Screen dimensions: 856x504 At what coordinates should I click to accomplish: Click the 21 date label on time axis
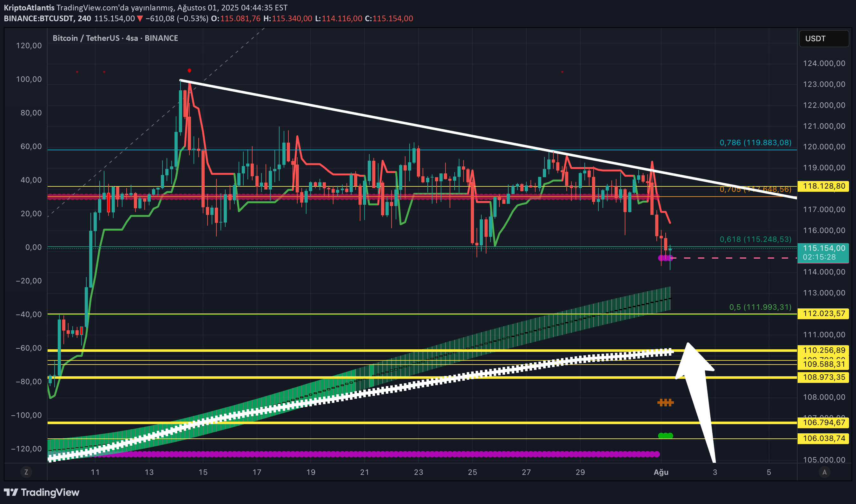point(365,472)
